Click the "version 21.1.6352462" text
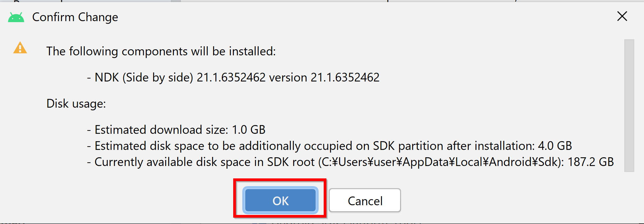This screenshot has height=224, width=644. pyautogui.click(x=324, y=77)
